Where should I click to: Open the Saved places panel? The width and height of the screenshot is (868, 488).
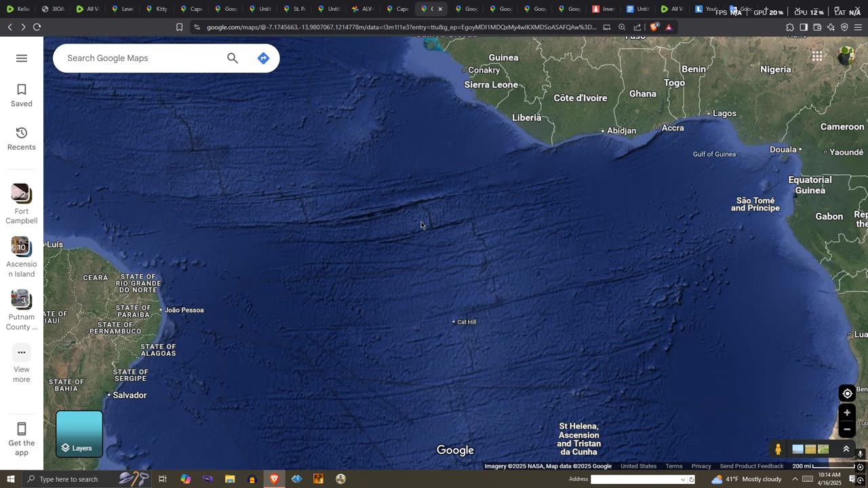point(21,96)
